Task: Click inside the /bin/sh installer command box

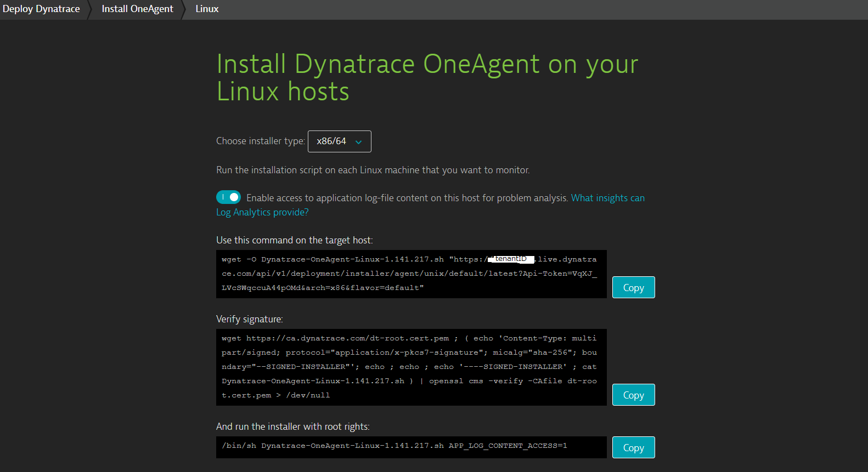Action: tap(410, 447)
